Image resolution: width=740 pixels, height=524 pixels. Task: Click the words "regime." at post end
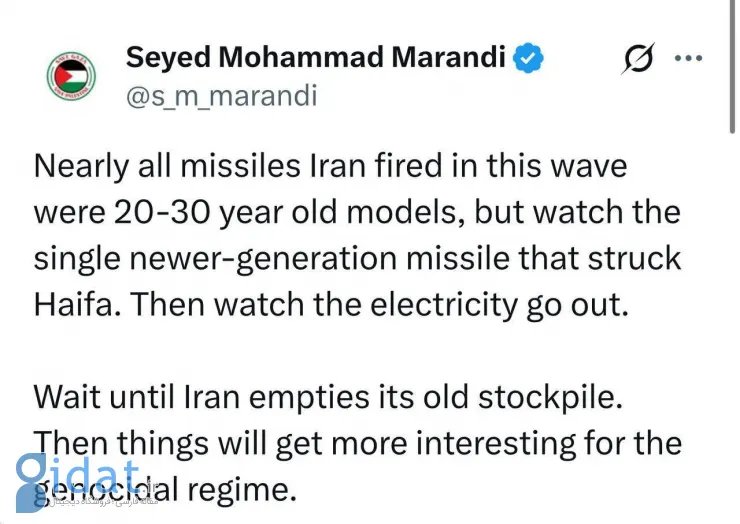(242, 490)
